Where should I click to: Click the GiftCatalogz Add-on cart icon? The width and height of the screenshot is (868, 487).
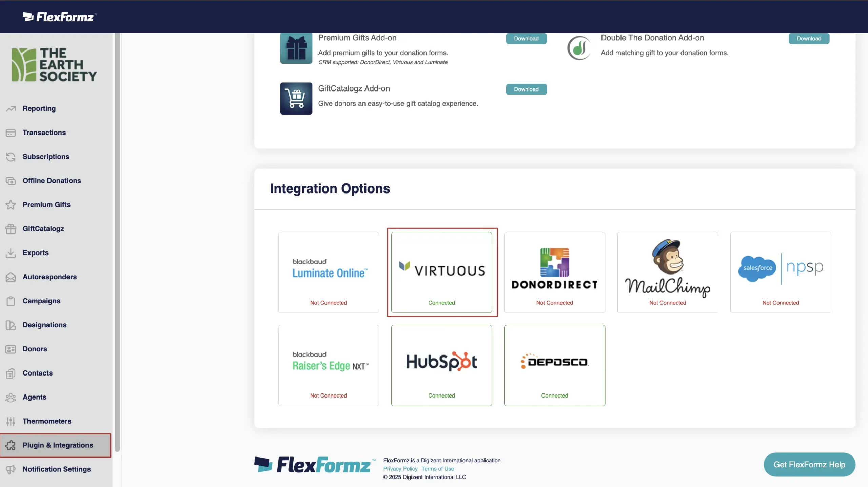click(x=296, y=98)
